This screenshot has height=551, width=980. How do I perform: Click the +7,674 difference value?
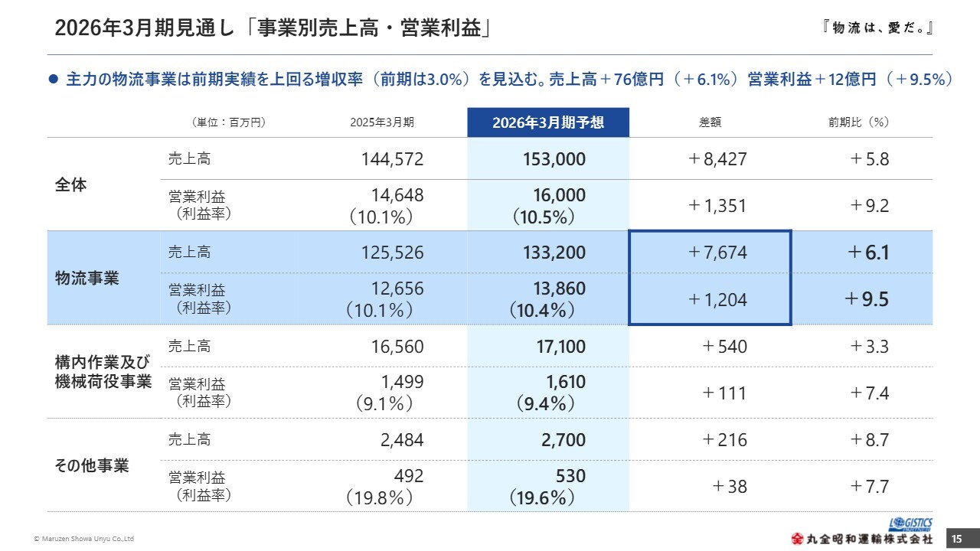(717, 253)
